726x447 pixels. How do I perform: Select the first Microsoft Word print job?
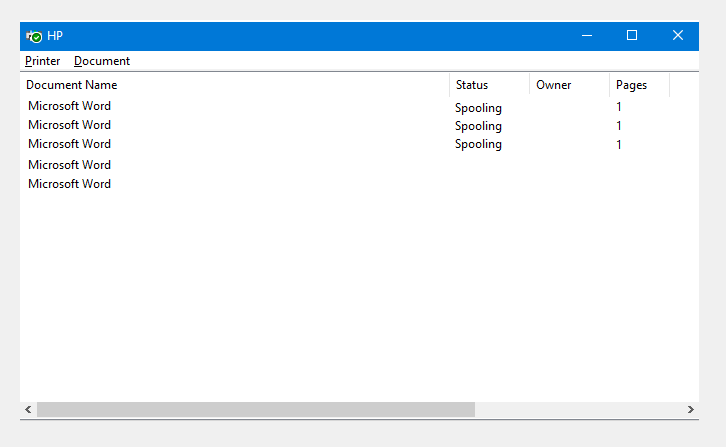coord(69,106)
